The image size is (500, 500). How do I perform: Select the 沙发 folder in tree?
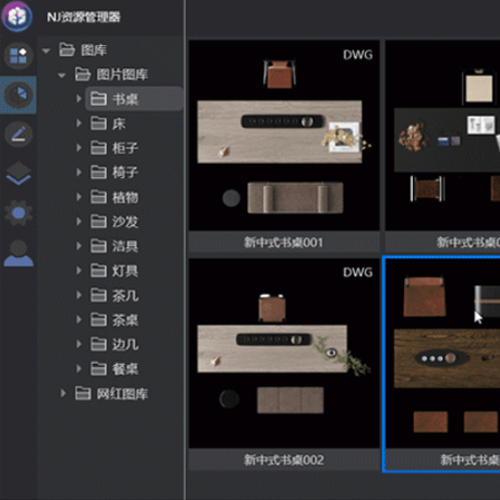[x=114, y=221]
